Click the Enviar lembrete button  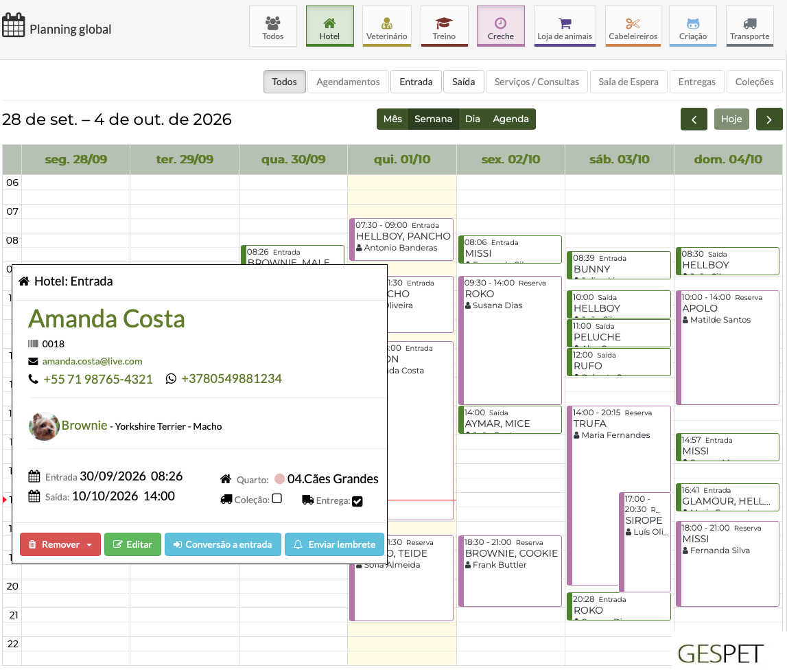pyautogui.click(x=334, y=544)
